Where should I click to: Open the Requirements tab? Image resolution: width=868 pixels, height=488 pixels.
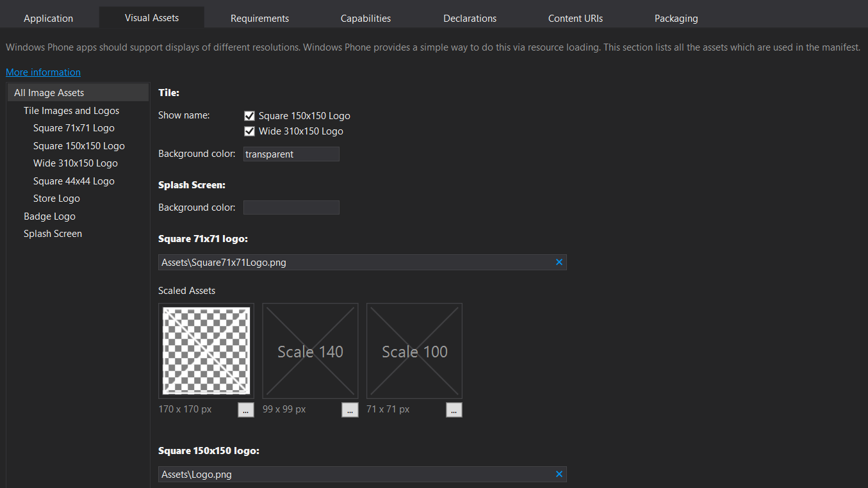tap(259, 17)
